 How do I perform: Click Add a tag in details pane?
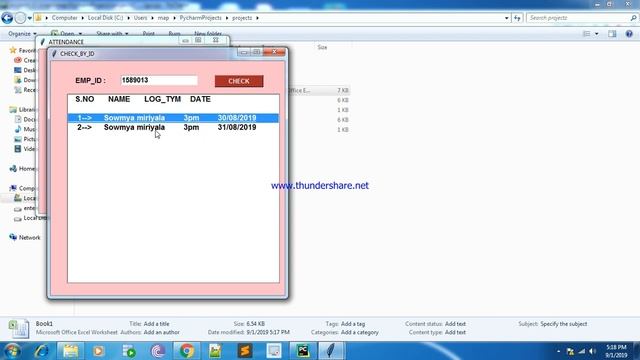(353, 324)
